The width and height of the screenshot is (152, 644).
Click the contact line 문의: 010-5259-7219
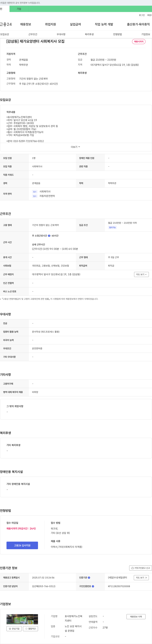pyautogui.click(x=25, y=141)
